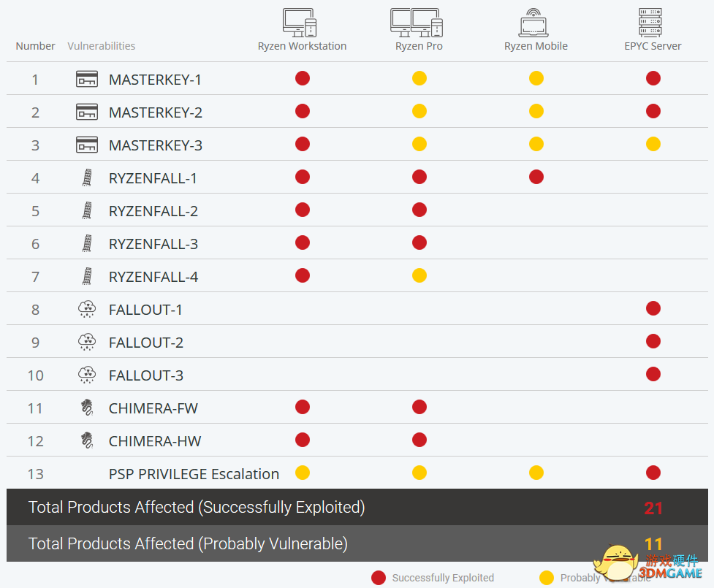Click row number "10" in Number column
This screenshot has width=714, height=588.
point(36,375)
